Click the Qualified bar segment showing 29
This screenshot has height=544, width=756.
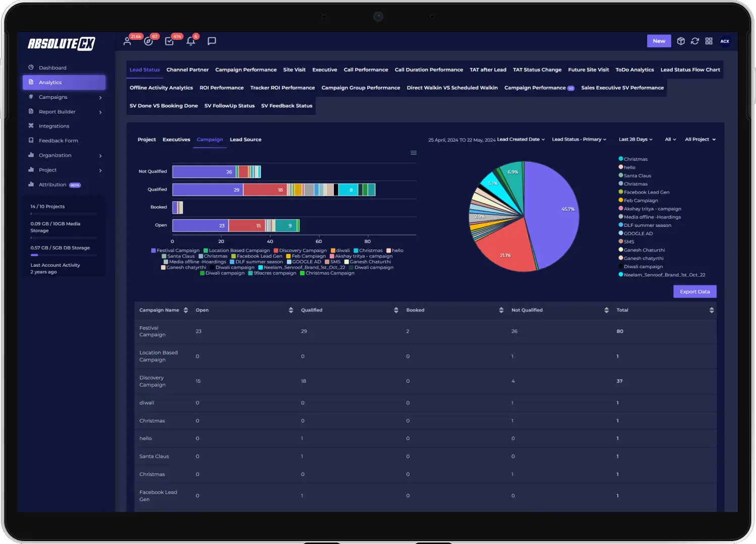(x=208, y=190)
